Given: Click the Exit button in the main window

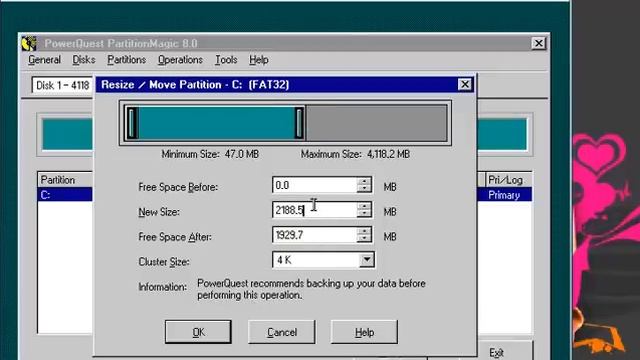Looking at the screenshot, I should (496, 352).
